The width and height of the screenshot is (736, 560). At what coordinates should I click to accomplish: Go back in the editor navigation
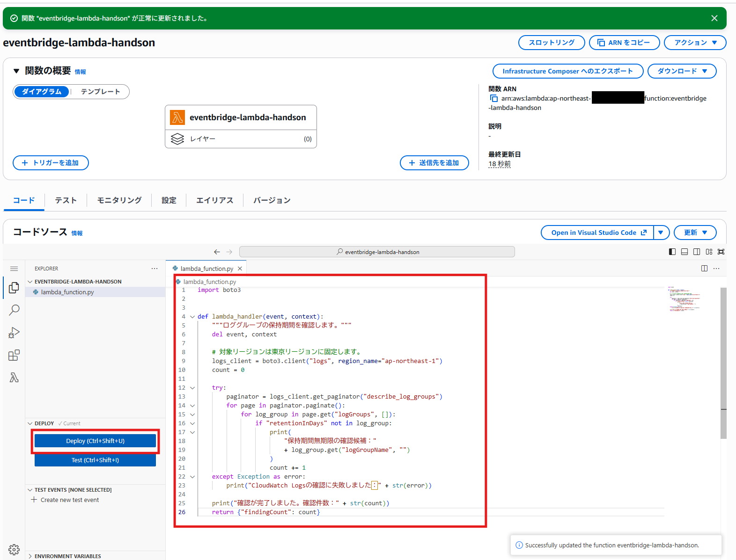point(217,252)
